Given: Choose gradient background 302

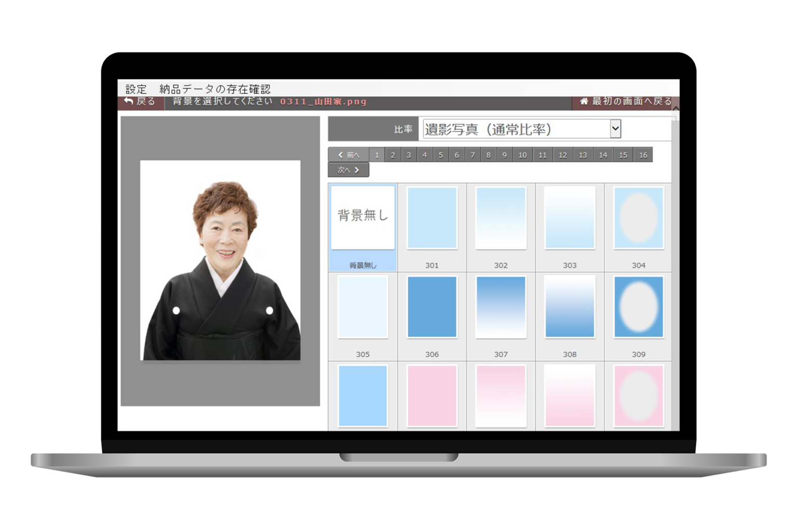Looking at the screenshot, I should (x=501, y=218).
